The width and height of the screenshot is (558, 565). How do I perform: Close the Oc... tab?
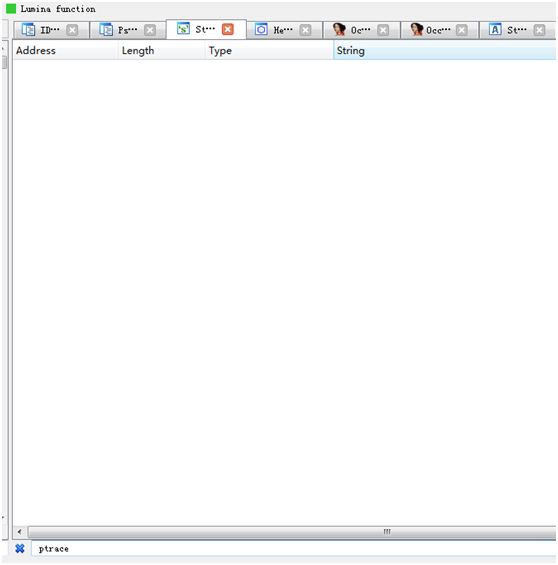click(383, 30)
